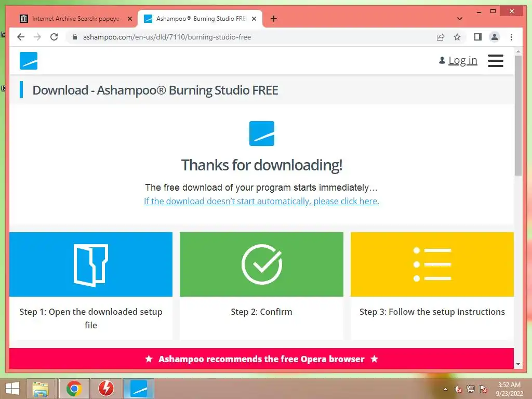Viewport: 532px width, 399px height.
Task: Click the Chrome taskbar icon
Action: click(x=74, y=389)
